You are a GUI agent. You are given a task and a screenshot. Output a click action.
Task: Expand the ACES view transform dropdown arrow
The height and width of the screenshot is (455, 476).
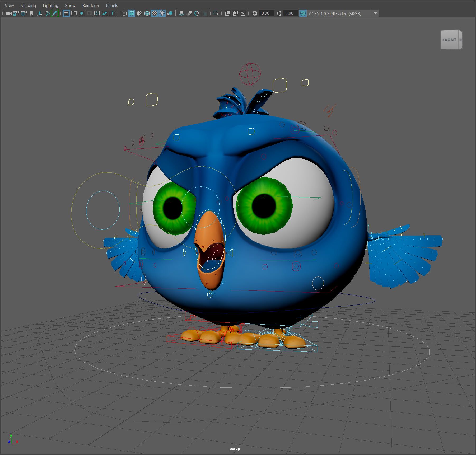tap(375, 13)
